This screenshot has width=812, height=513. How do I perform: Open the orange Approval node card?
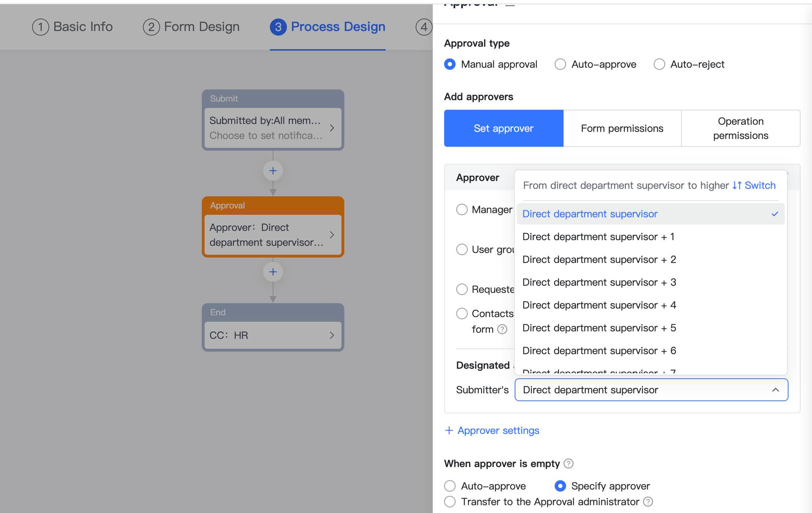coord(273,227)
